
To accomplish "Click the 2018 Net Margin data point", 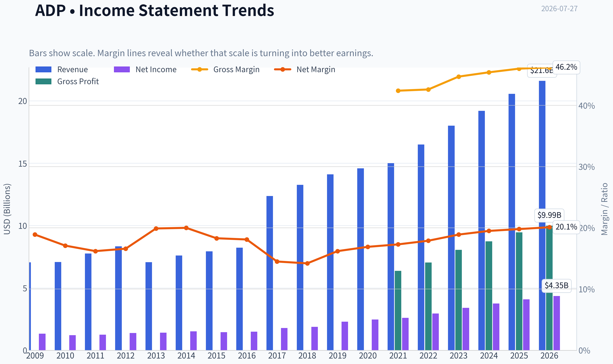I will click(x=307, y=263).
